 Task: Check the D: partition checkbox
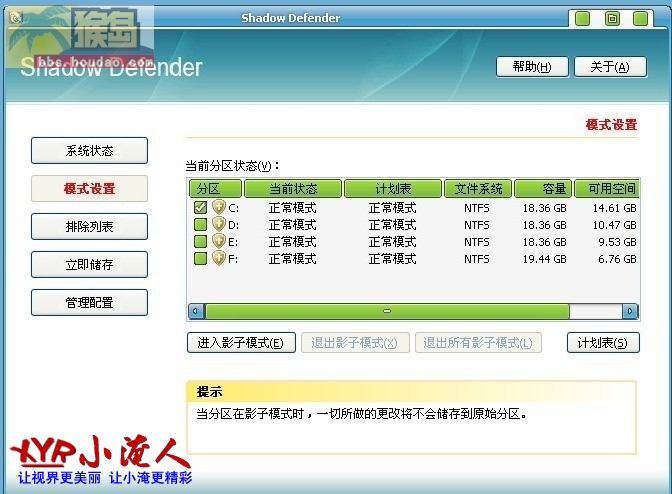coord(200,225)
